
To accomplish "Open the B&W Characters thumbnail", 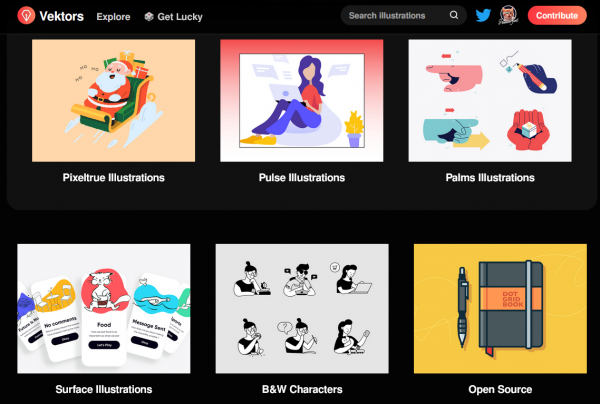I will pyautogui.click(x=302, y=309).
